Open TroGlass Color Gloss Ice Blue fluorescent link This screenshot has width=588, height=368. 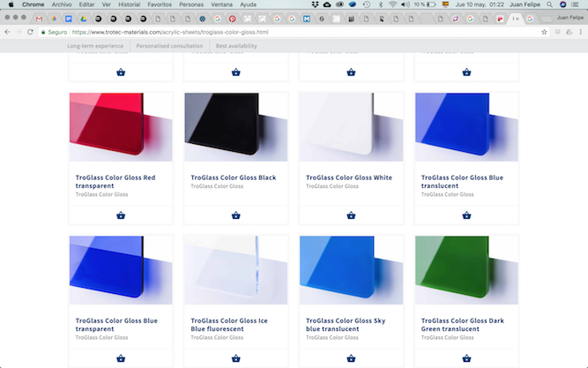[x=228, y=325]
